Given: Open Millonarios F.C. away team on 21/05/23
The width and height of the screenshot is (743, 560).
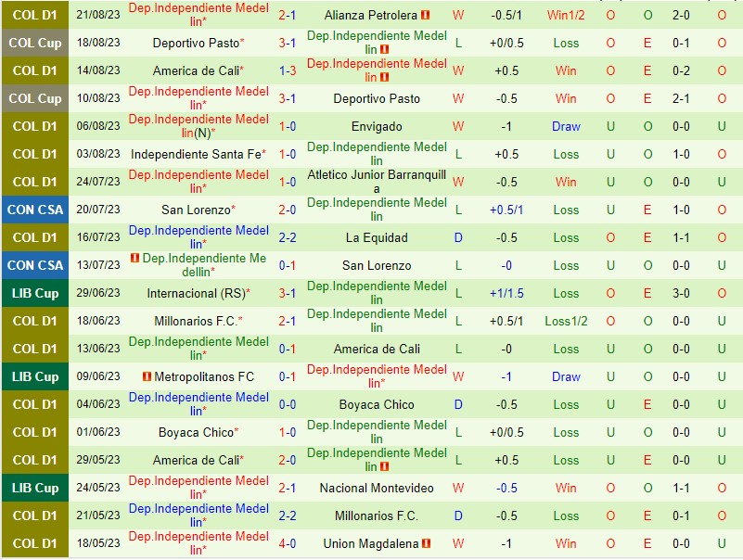Looking at the screenshot, I should (377, 515).
